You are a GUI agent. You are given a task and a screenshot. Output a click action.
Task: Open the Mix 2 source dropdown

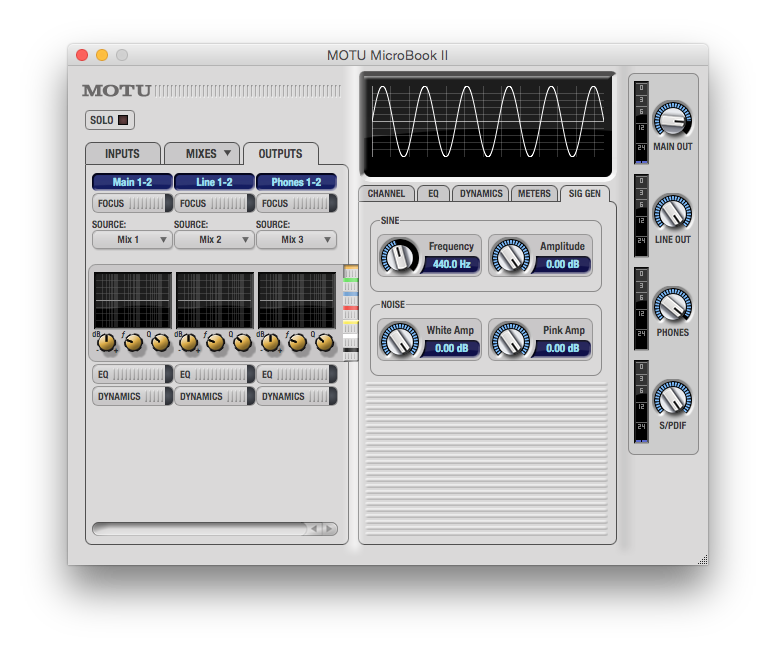pos(214,239)
